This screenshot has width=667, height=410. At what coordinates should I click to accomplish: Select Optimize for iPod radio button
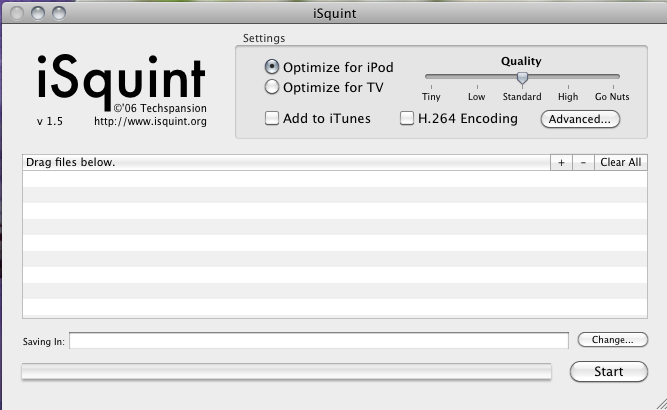coord(272,67)
